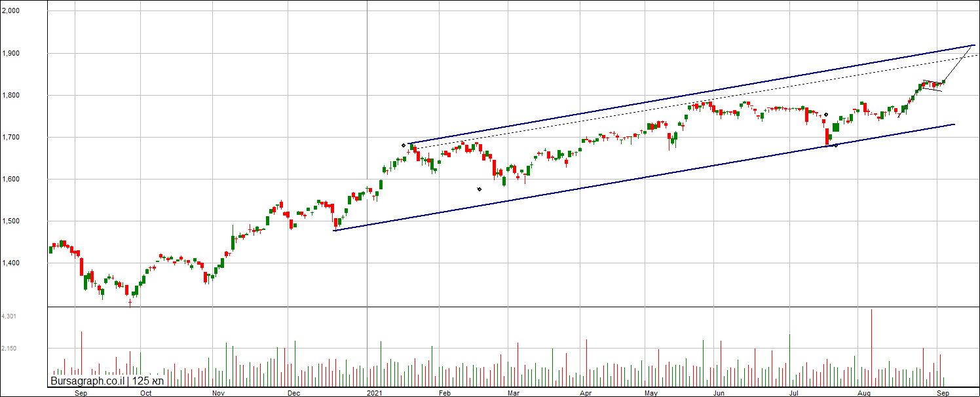Click the 1,400 price axis label
Screen dimensions: 980x397
point(11,263)
